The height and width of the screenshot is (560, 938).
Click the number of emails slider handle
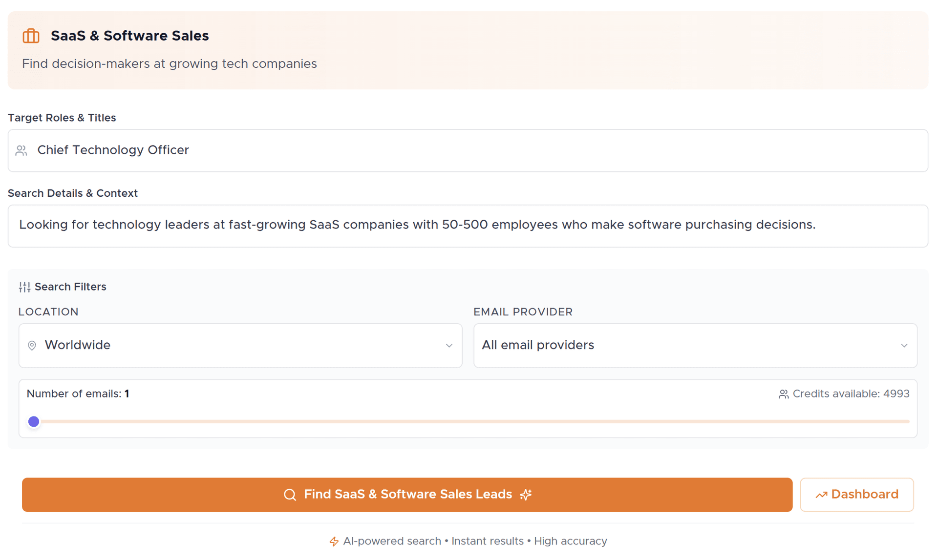point(34,421)
